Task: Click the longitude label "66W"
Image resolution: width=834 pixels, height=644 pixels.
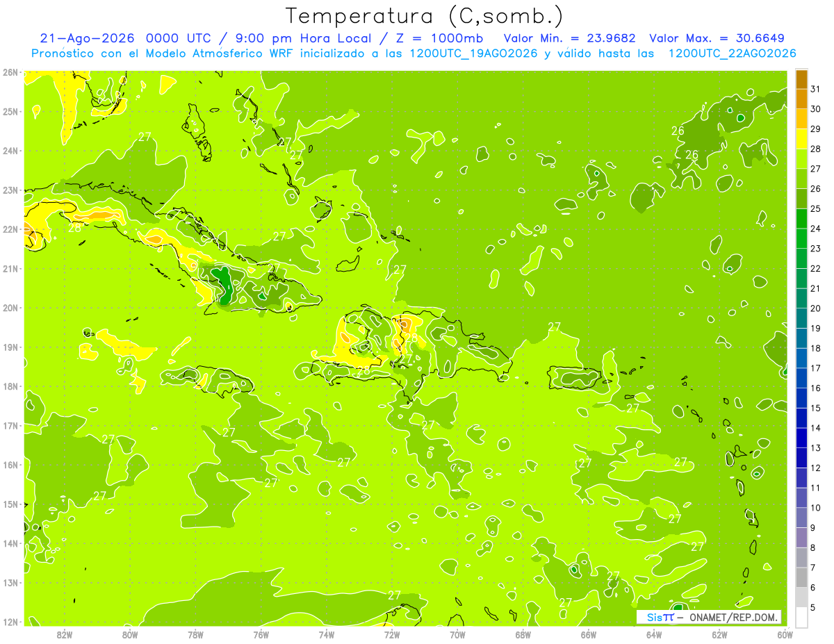Action: tap(588, 634)
